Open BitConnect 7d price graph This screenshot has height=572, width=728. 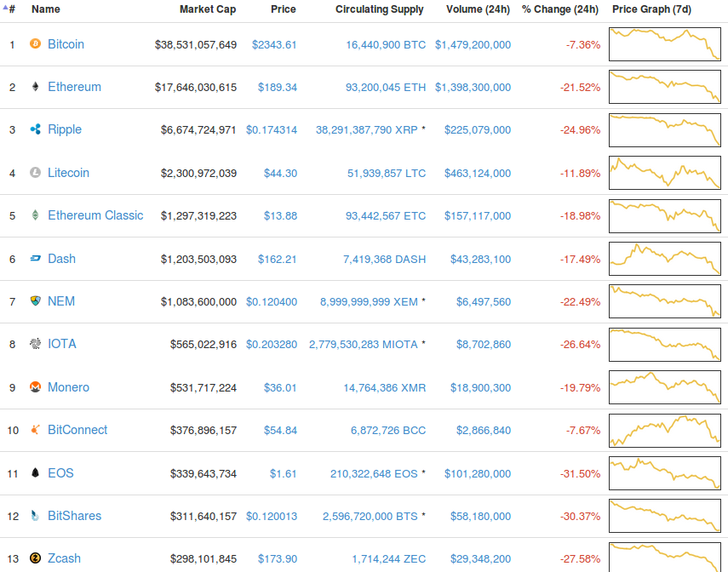point(665,431)
